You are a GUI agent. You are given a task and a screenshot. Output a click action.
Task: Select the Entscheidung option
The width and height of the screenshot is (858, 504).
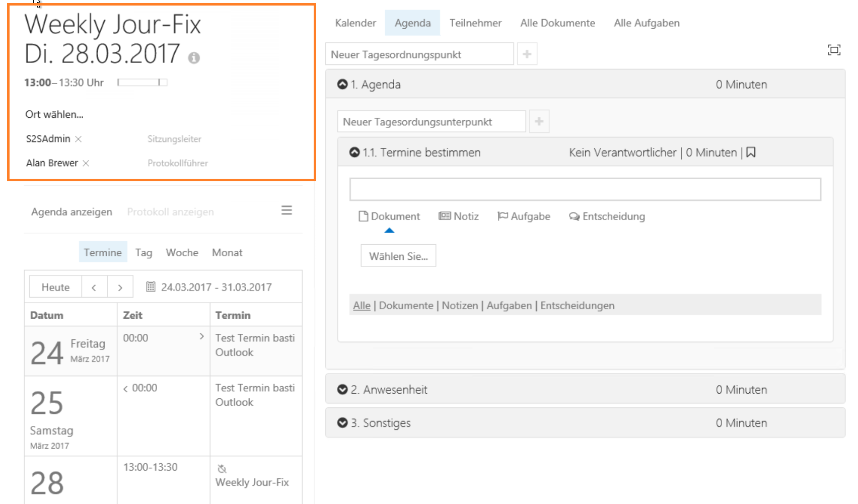607,217
